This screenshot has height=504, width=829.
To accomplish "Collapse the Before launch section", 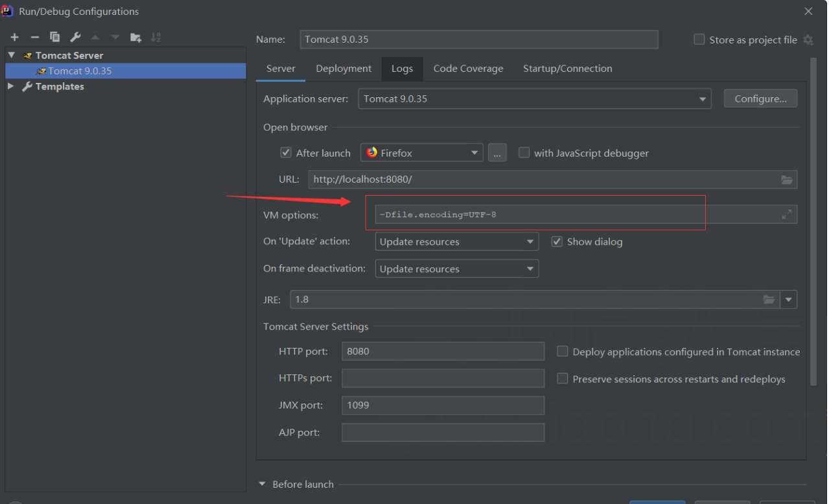I will pos(263,484).
